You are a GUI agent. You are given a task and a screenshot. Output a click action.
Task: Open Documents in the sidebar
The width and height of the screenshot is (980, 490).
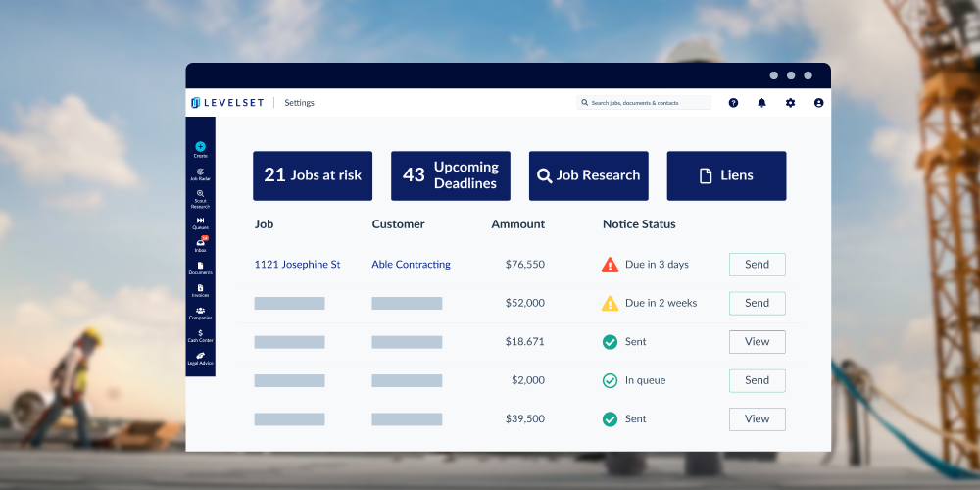(x=200, y=267)
